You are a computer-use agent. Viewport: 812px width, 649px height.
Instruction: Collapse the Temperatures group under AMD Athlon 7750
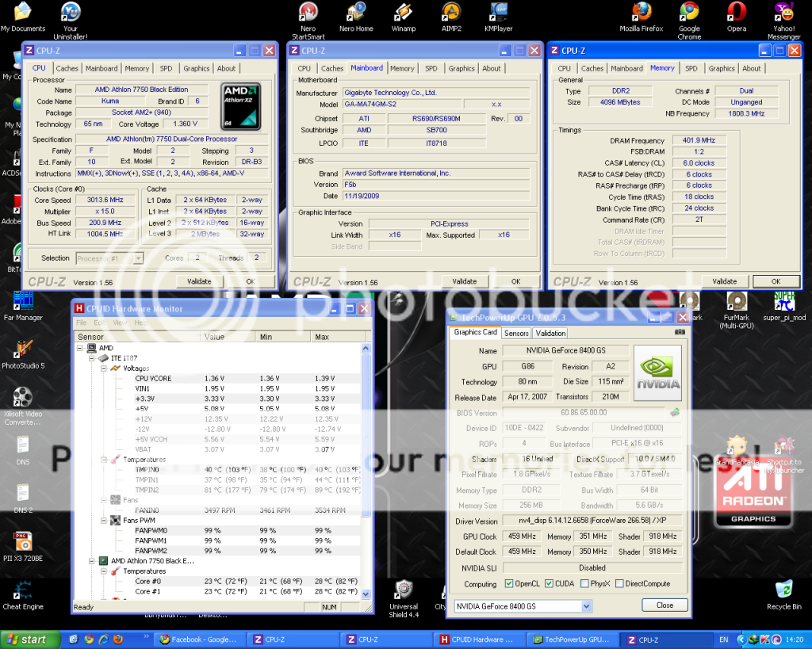click(x=104, y=571)
